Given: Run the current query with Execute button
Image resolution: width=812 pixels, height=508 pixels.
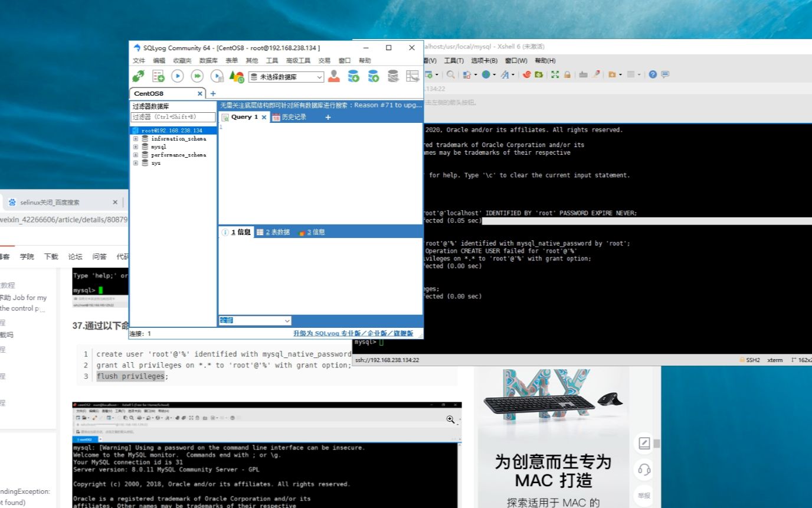Looking at the screenshot, I should (x=178, y=76).
